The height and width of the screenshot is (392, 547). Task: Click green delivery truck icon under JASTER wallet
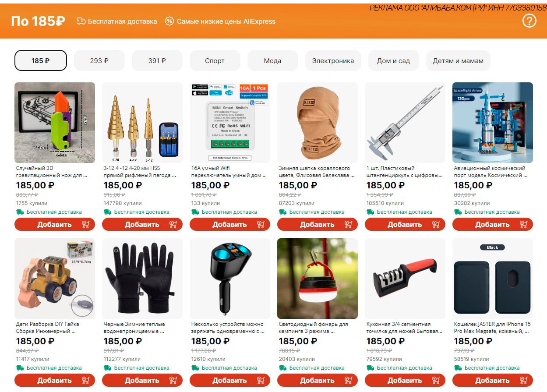[458, 367]
